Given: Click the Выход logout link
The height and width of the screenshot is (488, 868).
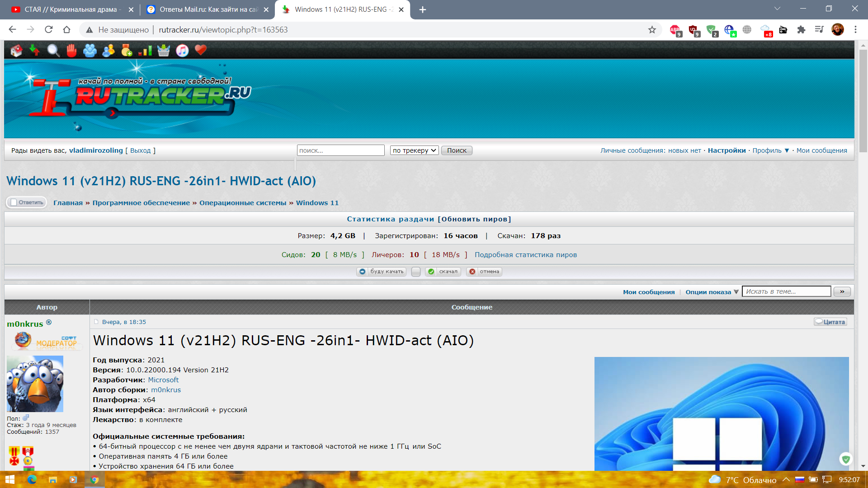Looking at the screenshot, I should (x=141, y=150).
